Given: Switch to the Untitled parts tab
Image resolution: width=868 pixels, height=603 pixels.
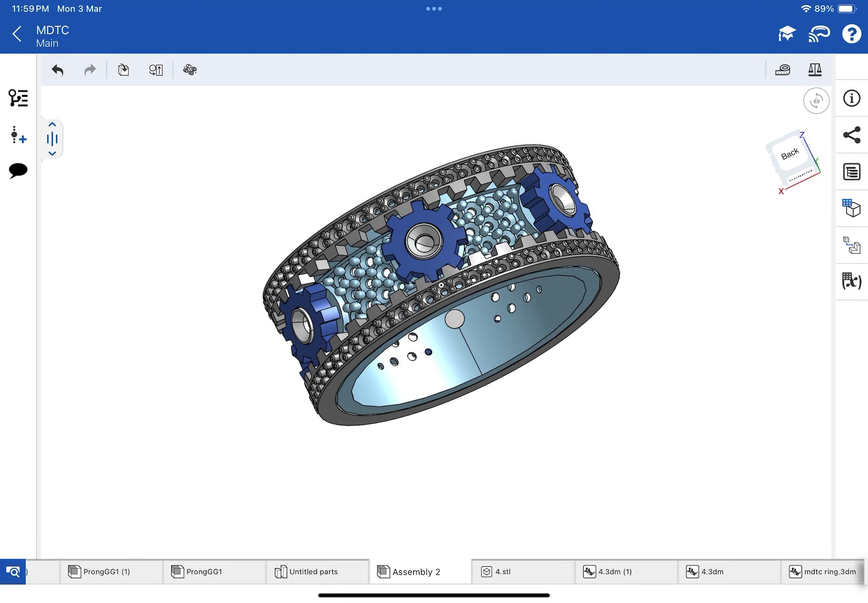Looking at the screenshot, I should (x=313, y=572).
